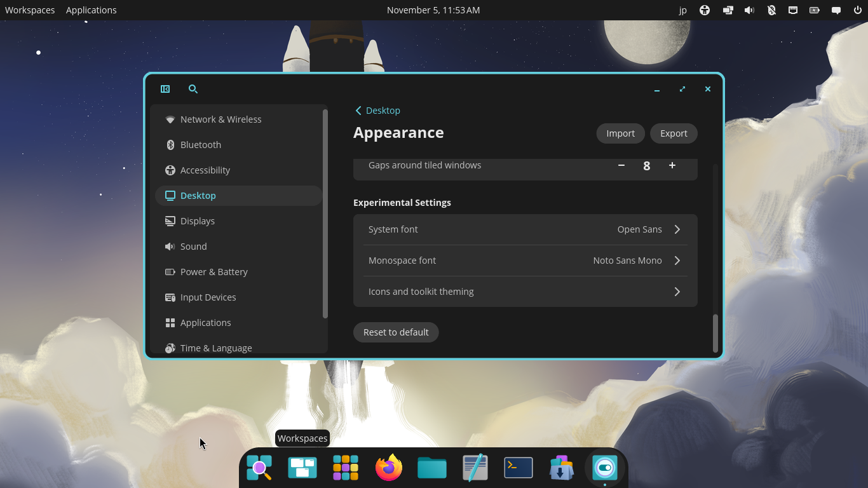Click the text editor dock icon

pos(475,468)
